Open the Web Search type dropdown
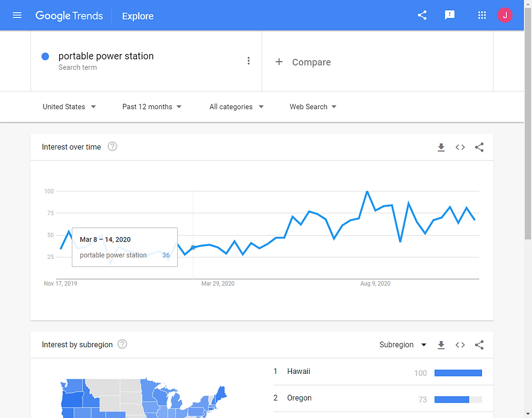 point(313,107)
